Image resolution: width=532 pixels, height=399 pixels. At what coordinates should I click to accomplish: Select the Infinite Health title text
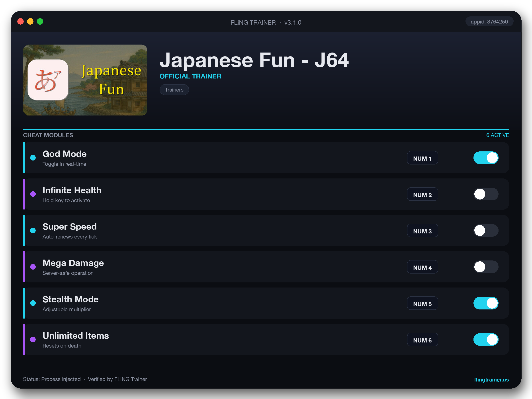(x=72, y=190)
